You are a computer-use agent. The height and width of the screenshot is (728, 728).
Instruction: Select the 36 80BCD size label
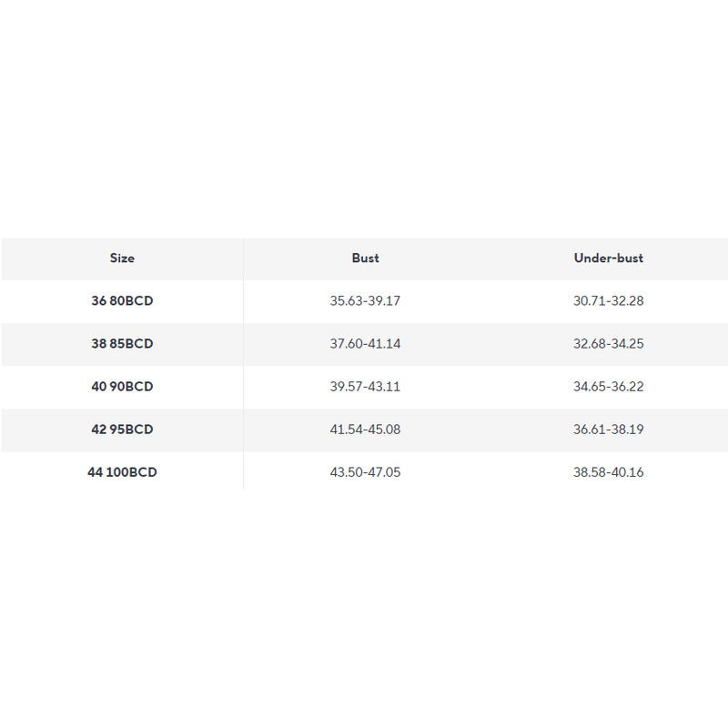[x=122, y=301]
